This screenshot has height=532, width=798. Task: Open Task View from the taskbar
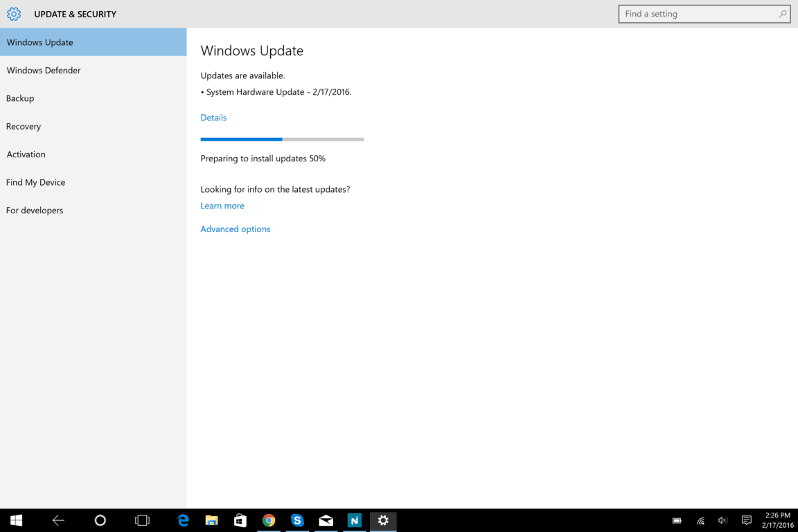click(142, 520)
